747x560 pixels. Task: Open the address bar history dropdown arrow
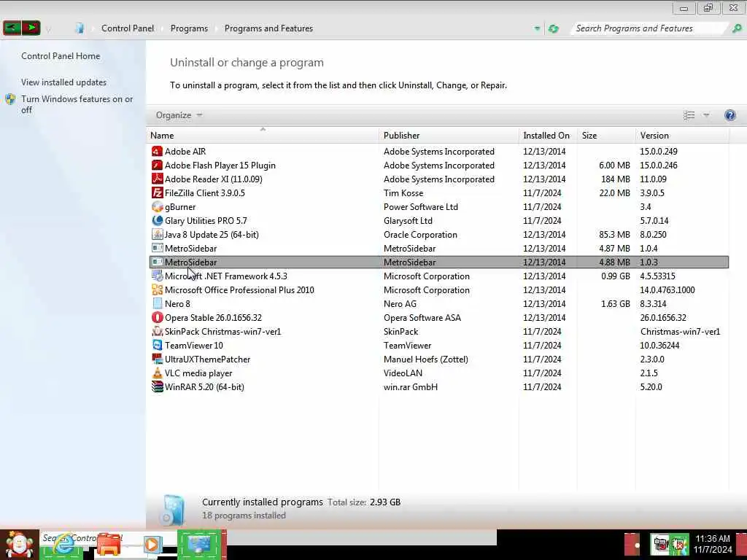click(x=537, y=28)
